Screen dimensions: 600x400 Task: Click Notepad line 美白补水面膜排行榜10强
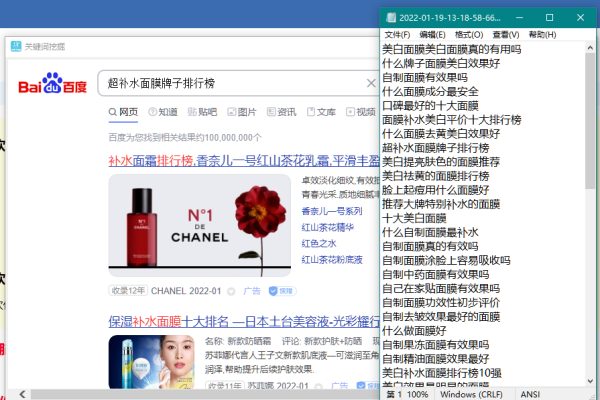pos(442,373)
